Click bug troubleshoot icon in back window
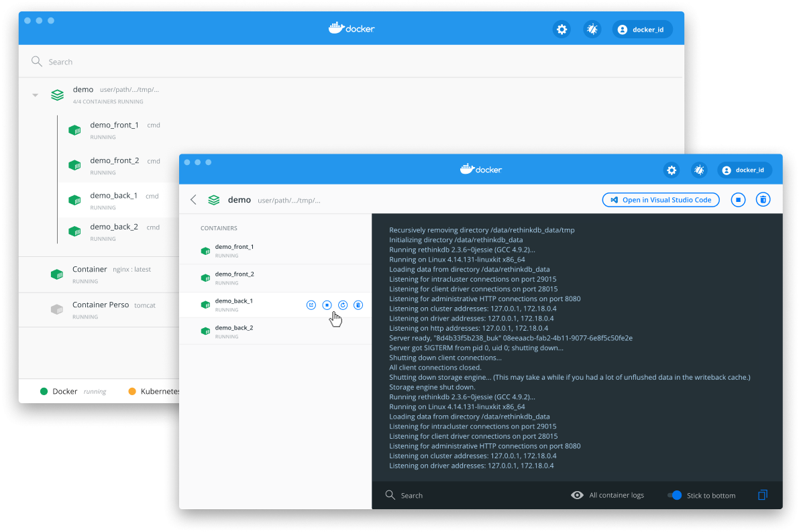Image resolution: width=799 pixels, height=532 pixels. (x=592, y=30)
